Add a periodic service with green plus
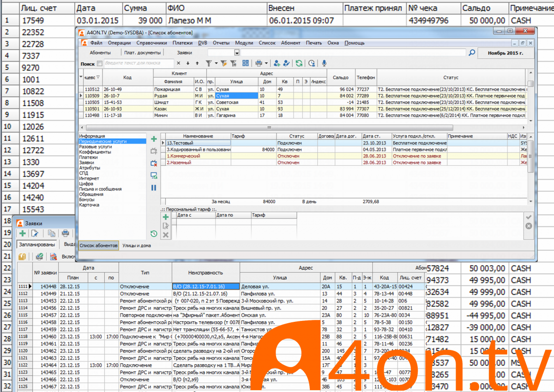 pyautogui.click(x=154, y=139)
